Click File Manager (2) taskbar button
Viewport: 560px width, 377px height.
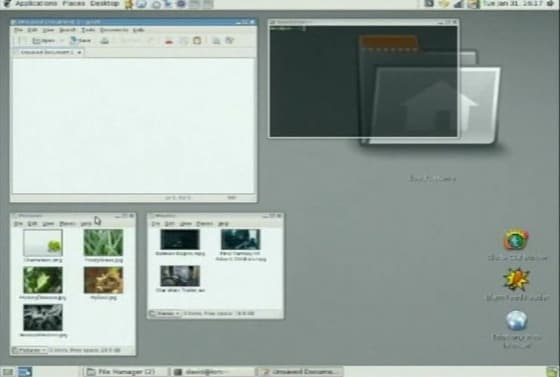tap(126, 372)
